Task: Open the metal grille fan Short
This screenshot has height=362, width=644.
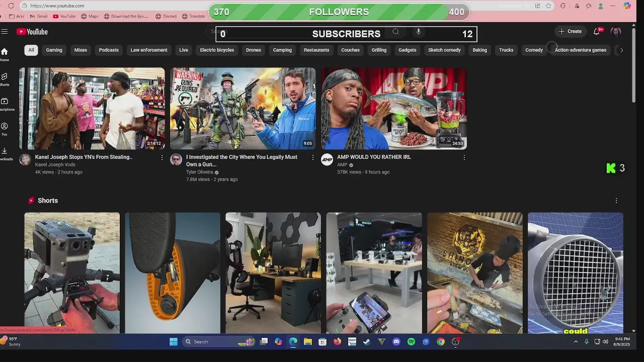Action: pyautogui.click(x=576, y=273)
